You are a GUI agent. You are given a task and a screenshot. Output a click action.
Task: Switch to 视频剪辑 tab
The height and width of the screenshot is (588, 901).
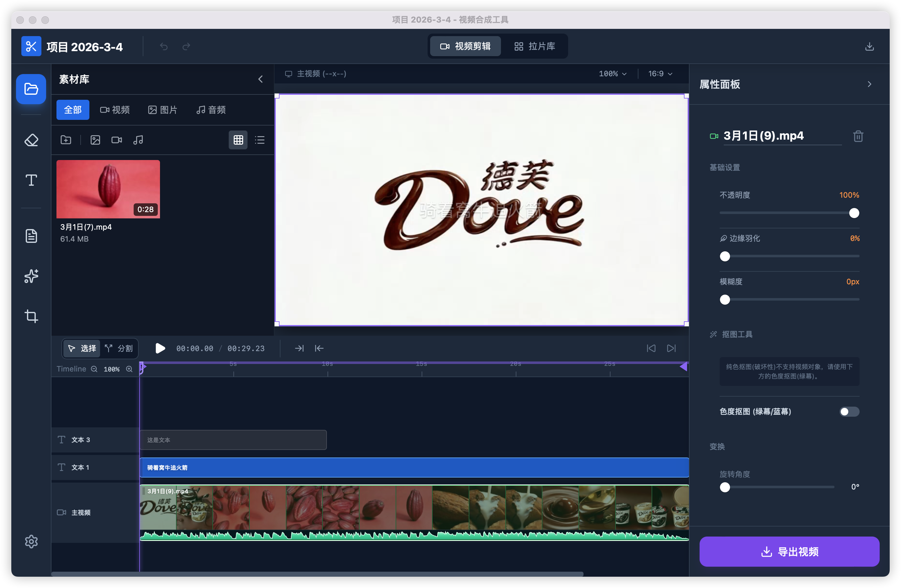(465, 46)
